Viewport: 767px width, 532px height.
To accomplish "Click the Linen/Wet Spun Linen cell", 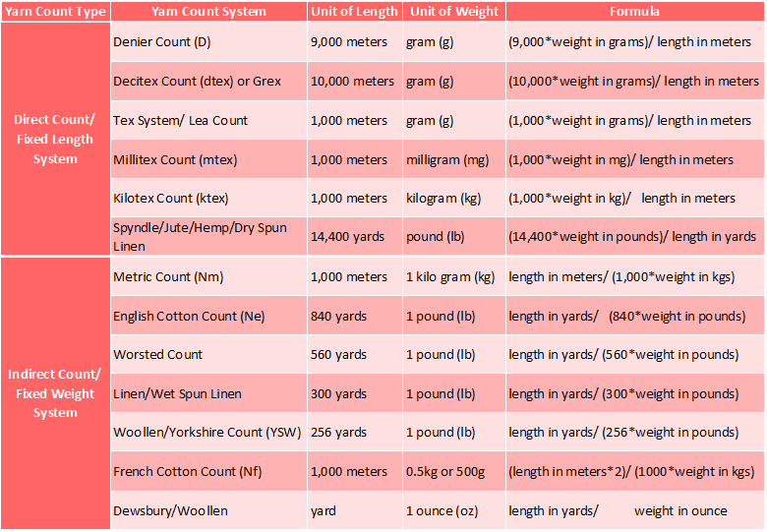I will click(x=177, y=394).
